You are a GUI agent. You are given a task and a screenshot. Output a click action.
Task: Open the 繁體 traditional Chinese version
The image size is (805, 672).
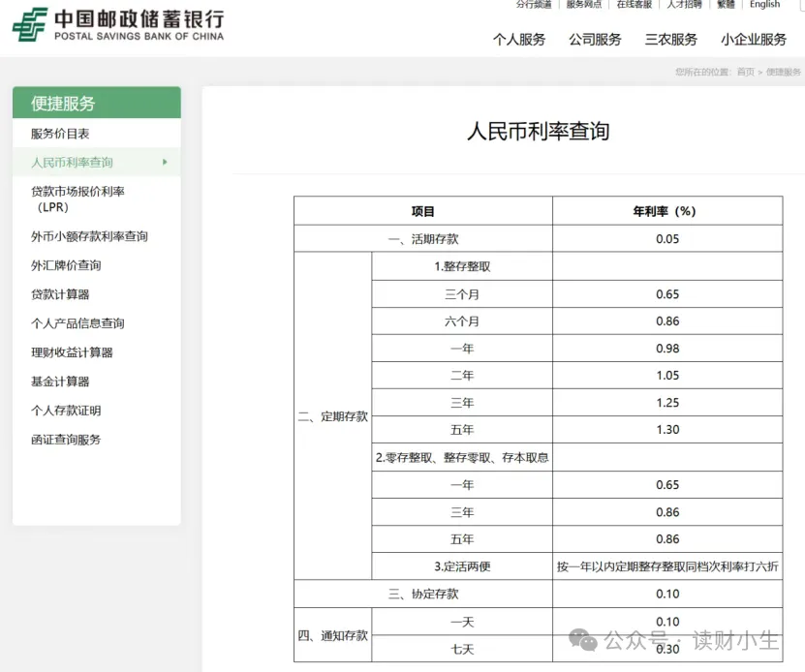pyautogui.click(x=725, y=5)
